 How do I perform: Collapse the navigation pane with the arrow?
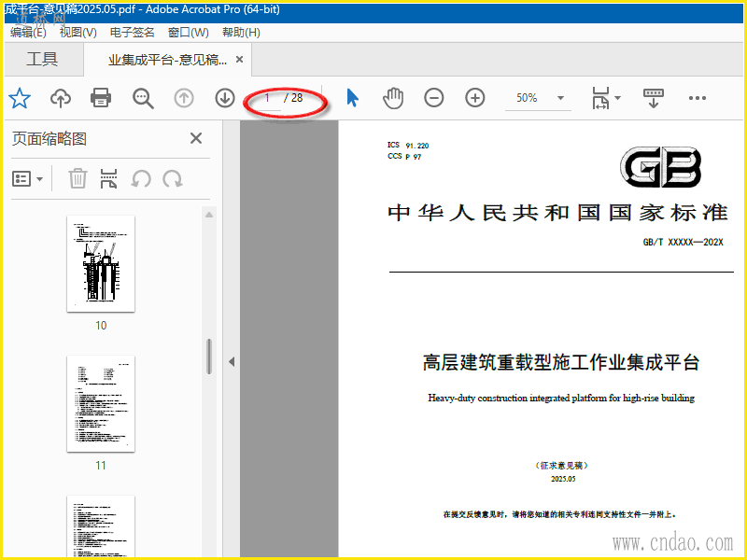click(x=232, y=362)
